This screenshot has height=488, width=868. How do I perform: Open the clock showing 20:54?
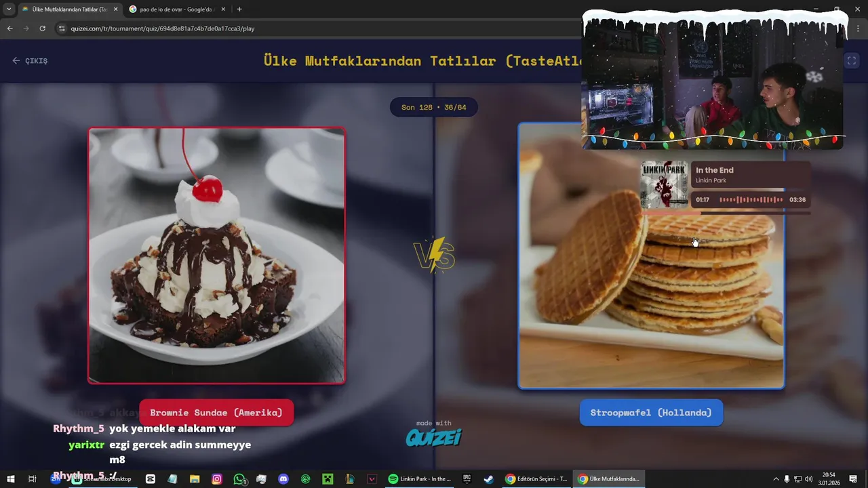[x=828, y=479]
